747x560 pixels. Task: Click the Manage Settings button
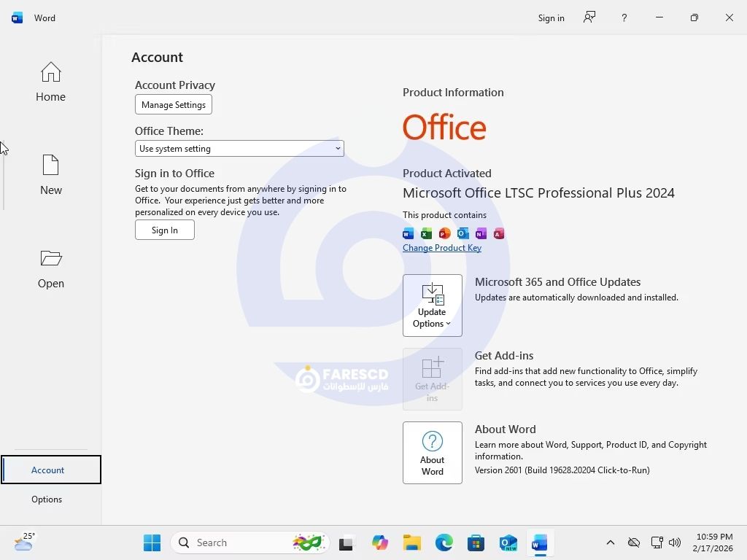(174, 105)
